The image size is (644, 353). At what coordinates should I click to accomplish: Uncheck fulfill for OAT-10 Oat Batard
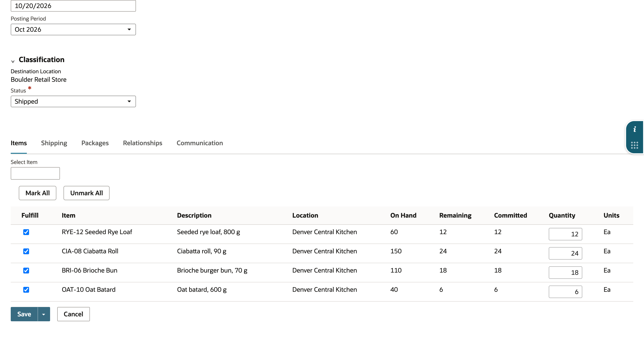26,290
